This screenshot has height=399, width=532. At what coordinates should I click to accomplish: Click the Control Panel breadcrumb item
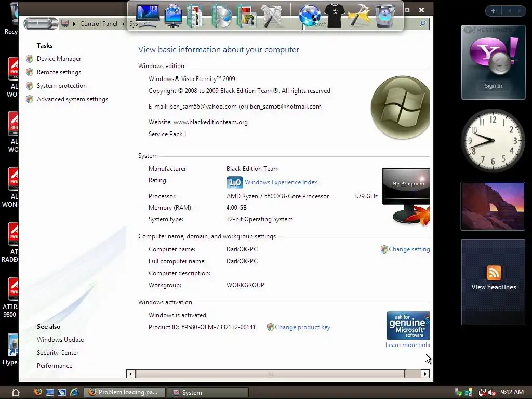click(98, 24)
